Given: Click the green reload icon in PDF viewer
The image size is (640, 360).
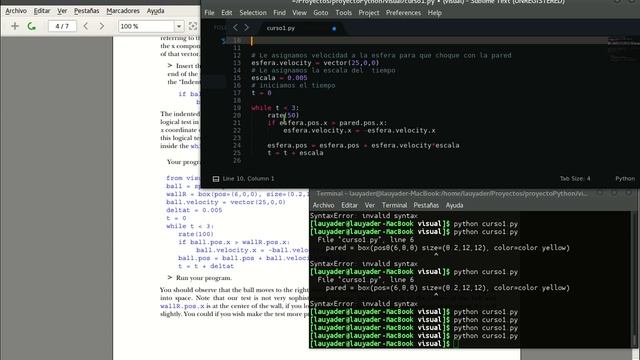Looking at the screenshot, I should (x=31, y=26).
